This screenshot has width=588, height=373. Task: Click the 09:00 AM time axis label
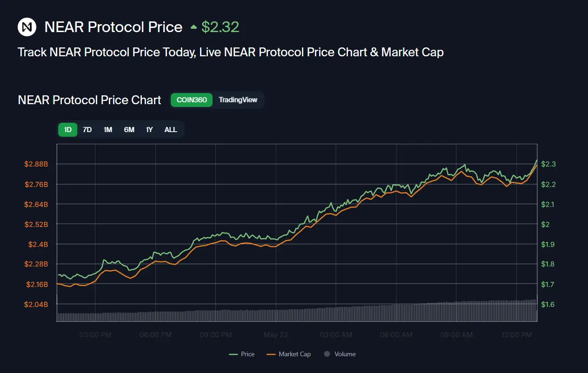(457, 335)
